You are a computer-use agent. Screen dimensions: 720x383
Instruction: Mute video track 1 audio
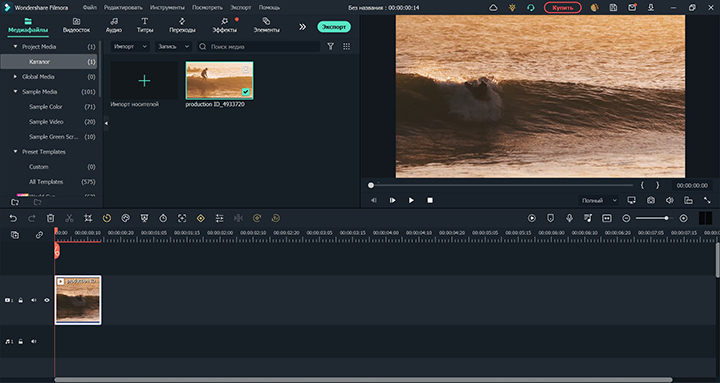(x=34, y=300)
